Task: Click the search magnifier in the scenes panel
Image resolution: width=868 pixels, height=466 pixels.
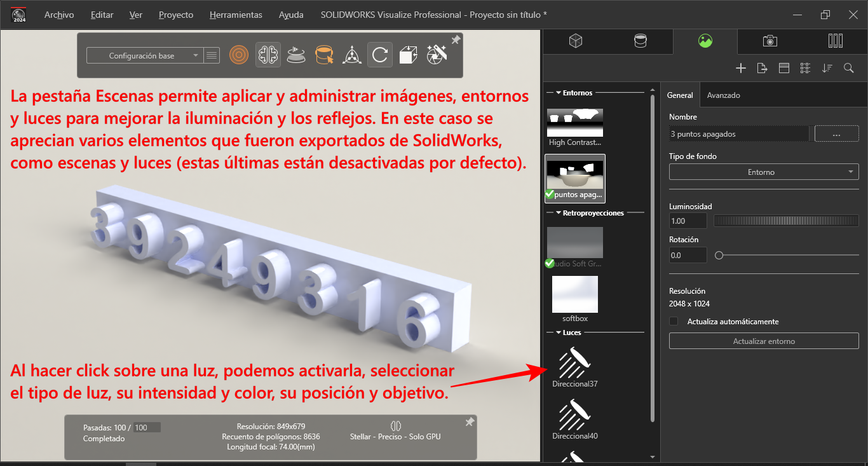Action: coord(848,68)
